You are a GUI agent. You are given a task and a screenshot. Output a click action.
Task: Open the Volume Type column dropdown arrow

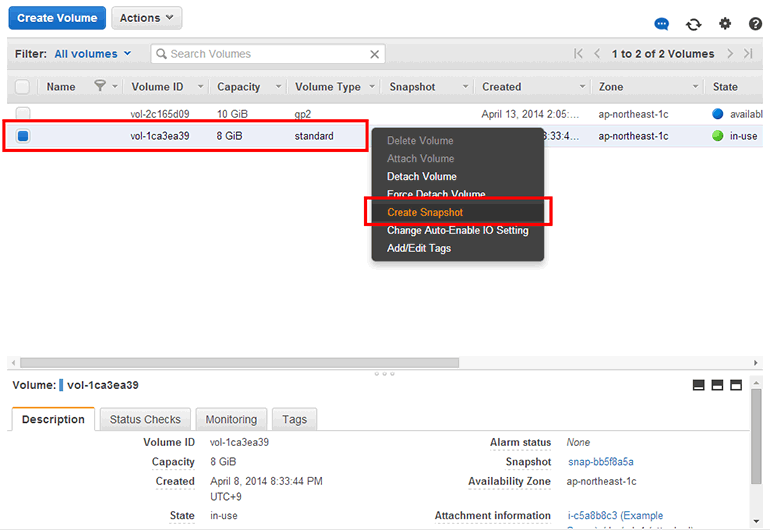click(372, 87)
